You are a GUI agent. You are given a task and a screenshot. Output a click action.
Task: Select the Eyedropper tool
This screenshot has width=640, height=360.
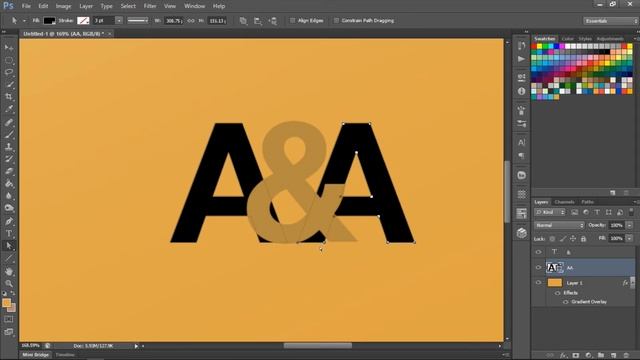coord(9,109)
